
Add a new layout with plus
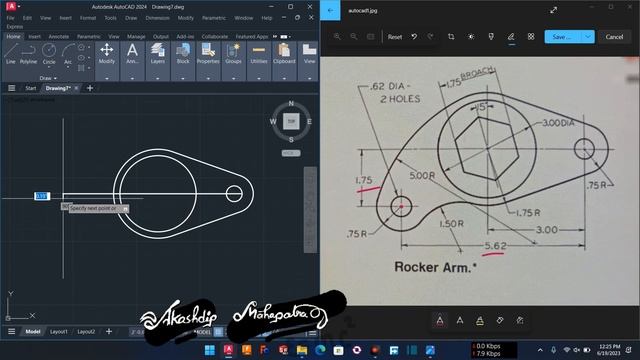click(x=109, y=331)
